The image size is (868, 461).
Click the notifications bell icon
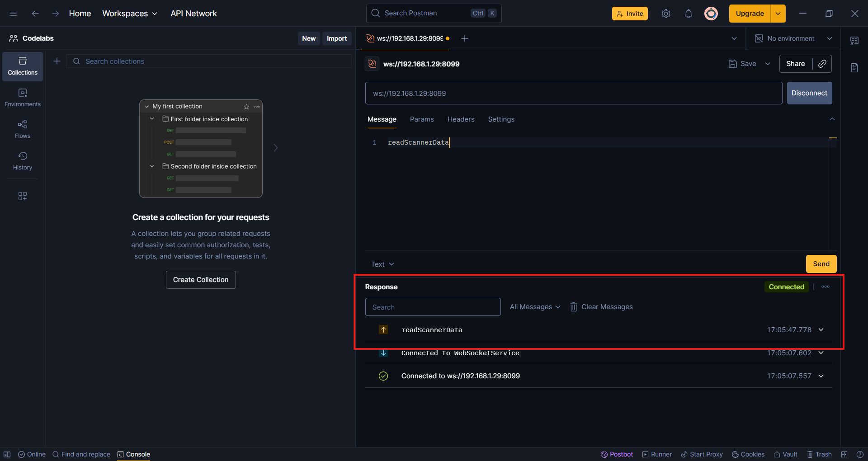[688, 14]
